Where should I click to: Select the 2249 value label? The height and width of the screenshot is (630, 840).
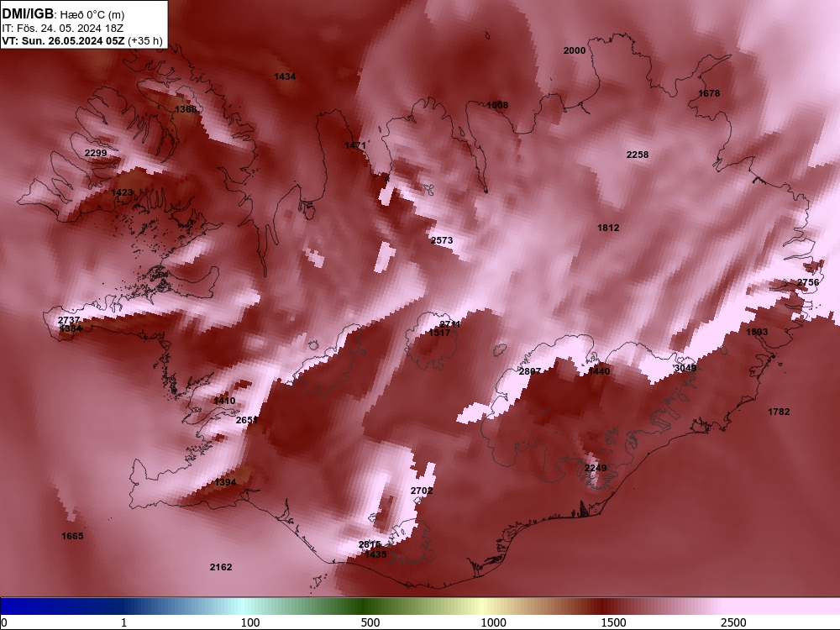pyautogui.click(x=596, y=468)
